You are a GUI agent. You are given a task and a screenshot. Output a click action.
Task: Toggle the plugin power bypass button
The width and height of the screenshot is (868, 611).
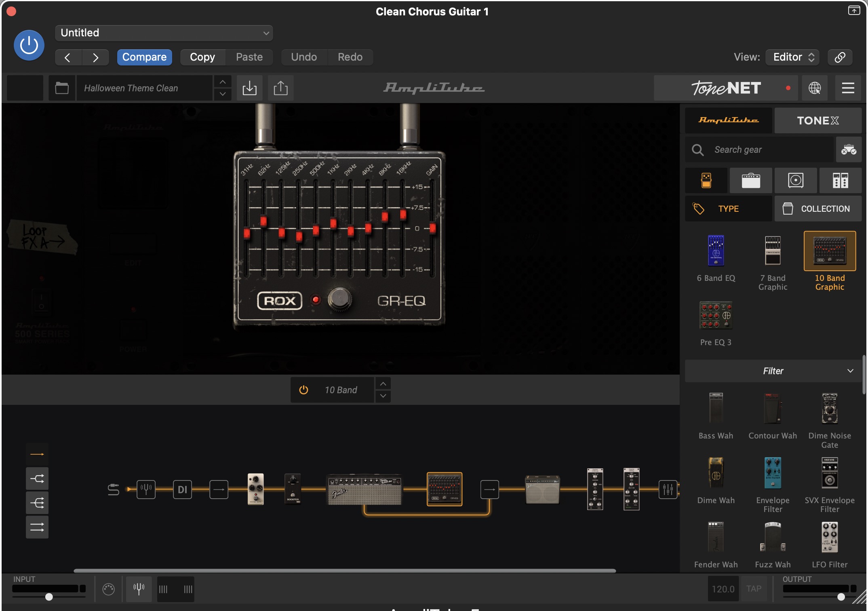[29, 45]
